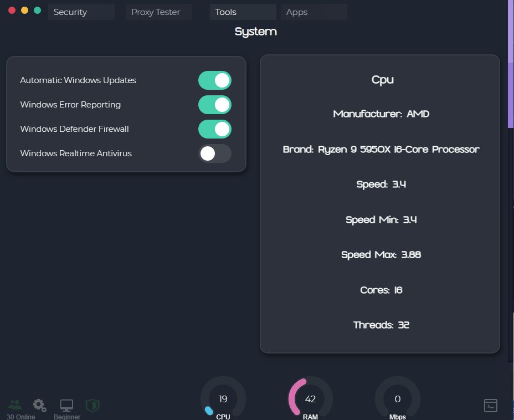Click the 'System' page heading
The width and height of the screenshot is (514, 420).
256,32
